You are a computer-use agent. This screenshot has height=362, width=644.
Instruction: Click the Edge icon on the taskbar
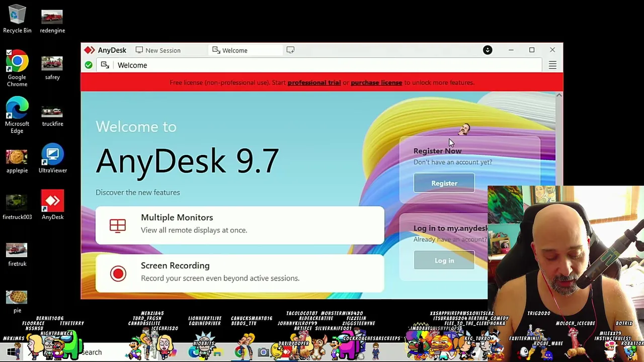pos(194,352)
